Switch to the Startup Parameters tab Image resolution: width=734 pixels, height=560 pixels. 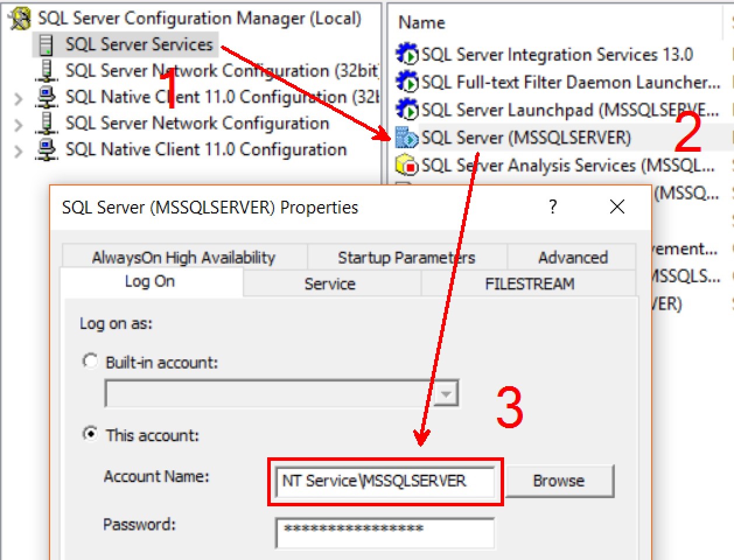(407, 257)
